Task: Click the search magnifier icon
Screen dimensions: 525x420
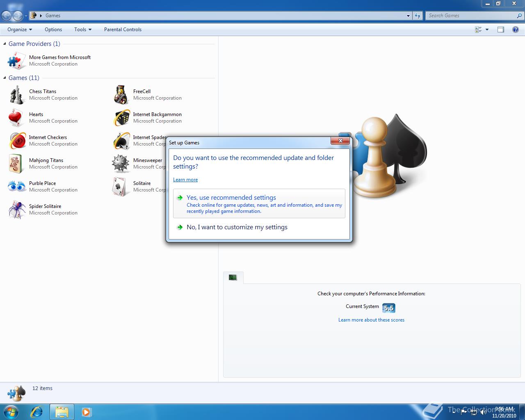Action: pos(520,16)
